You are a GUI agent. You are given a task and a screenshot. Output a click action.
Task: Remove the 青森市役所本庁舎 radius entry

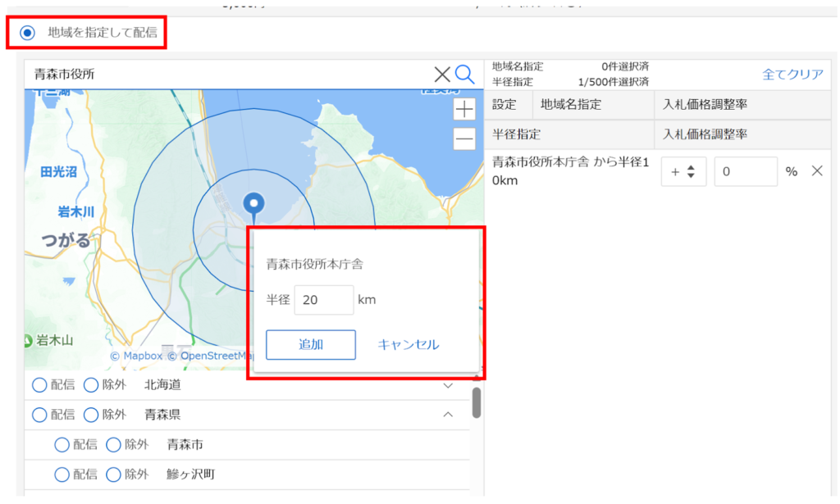tap(816, 171)
